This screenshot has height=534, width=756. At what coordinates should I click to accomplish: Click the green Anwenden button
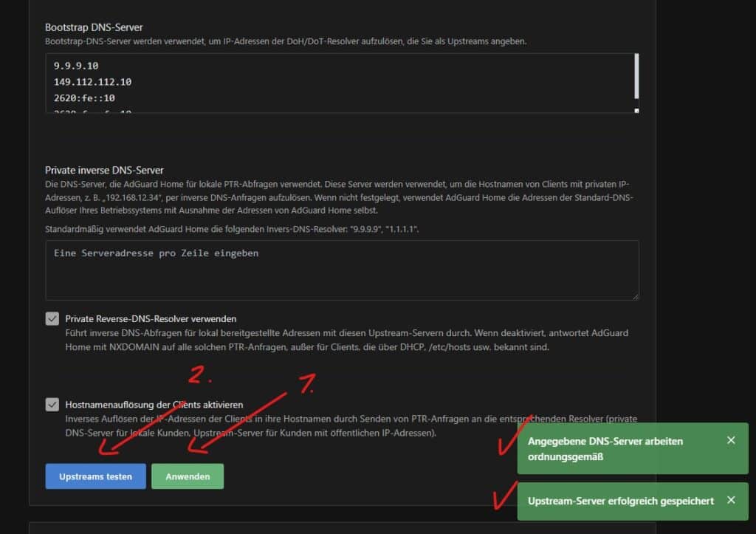tap(188, 476)
